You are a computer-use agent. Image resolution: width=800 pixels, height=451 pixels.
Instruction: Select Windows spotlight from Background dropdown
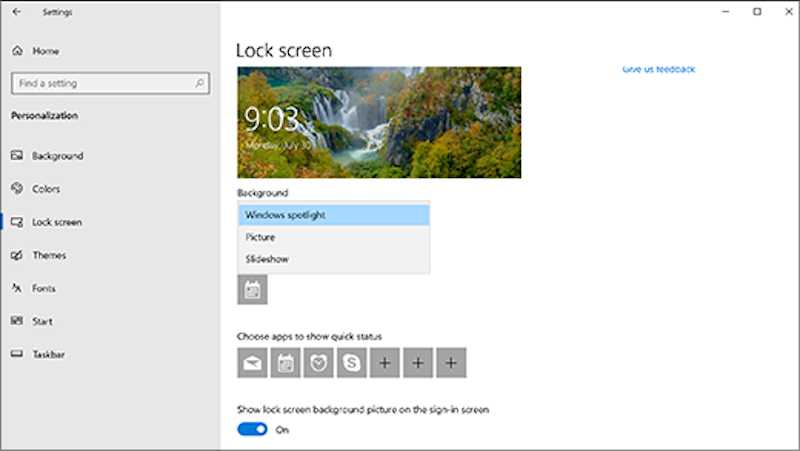click(x=333, y=215)
